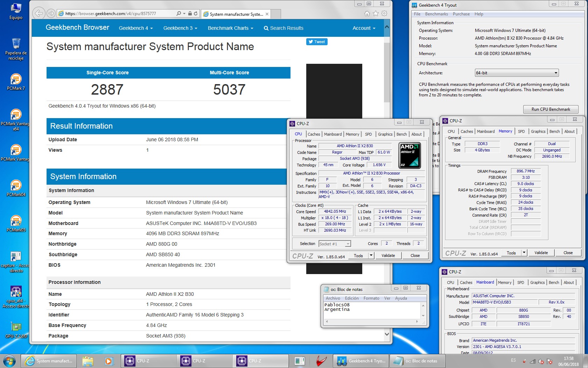This screenshot has height=368, width=588.
Task: Open the Equipo desktop icon
Action: (16, 11)
